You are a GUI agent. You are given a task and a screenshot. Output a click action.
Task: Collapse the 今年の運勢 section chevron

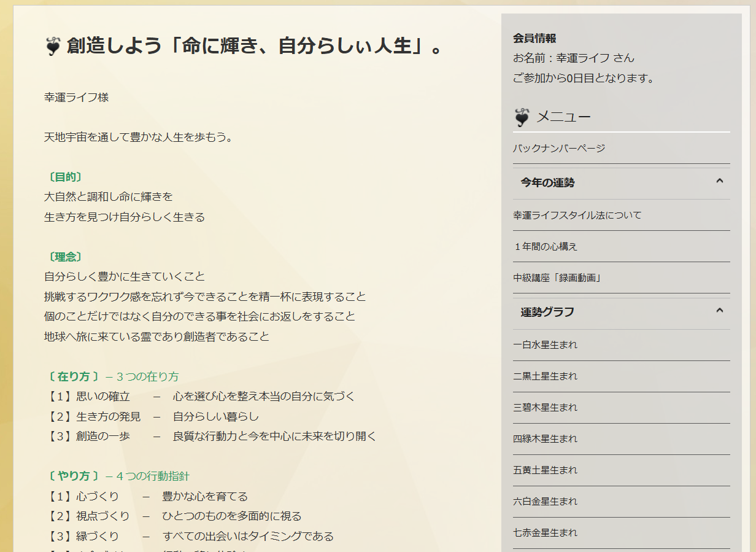pyautogui.click(x=720, y=181)
